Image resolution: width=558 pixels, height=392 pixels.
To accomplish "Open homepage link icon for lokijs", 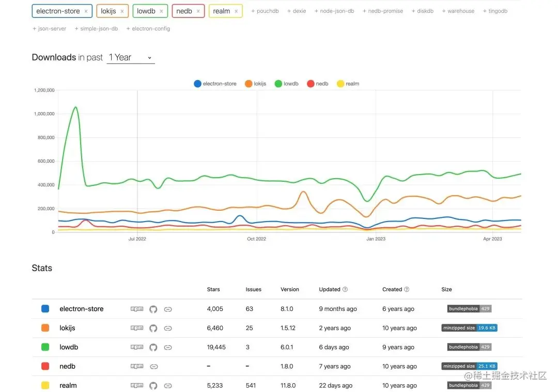I will pyautogui.click(x=168, y=328).
